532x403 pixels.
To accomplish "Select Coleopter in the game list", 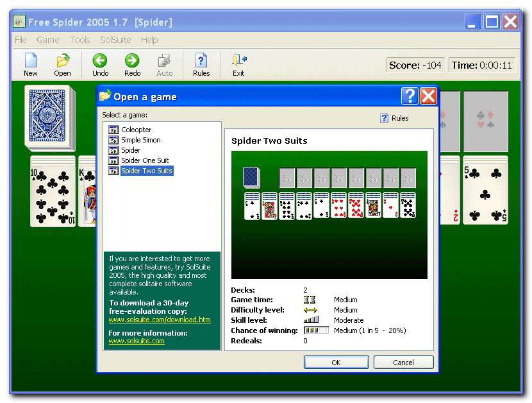I will pos(137,130).
